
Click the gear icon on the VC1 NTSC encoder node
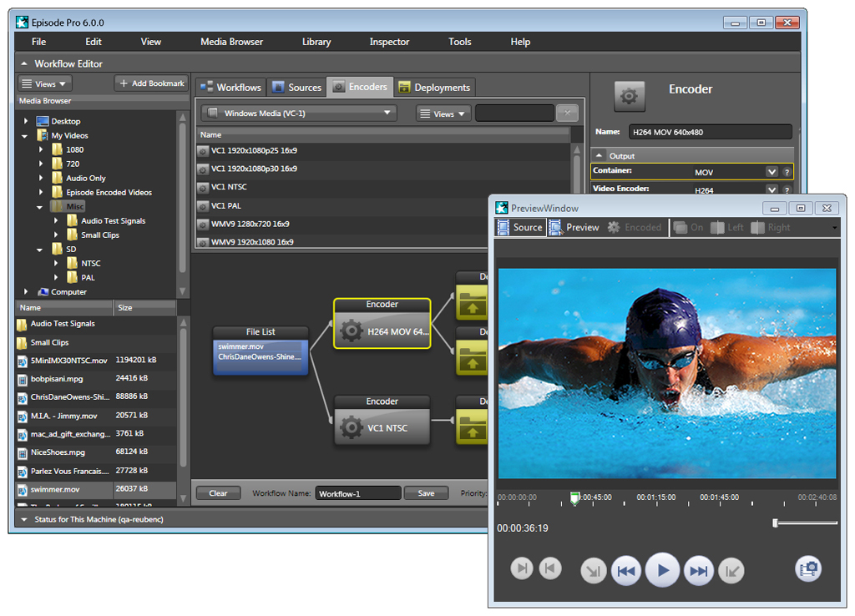point(352,429)
